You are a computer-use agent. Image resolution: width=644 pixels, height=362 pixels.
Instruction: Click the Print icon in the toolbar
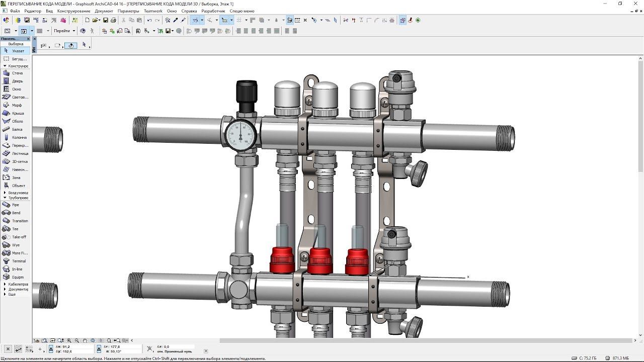coord(113,20)
